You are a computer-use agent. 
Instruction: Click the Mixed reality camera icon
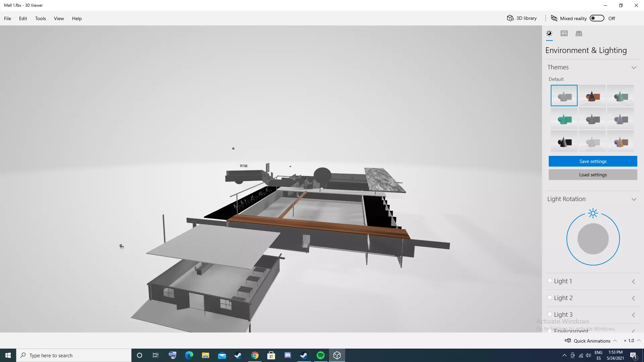(554, 18)
